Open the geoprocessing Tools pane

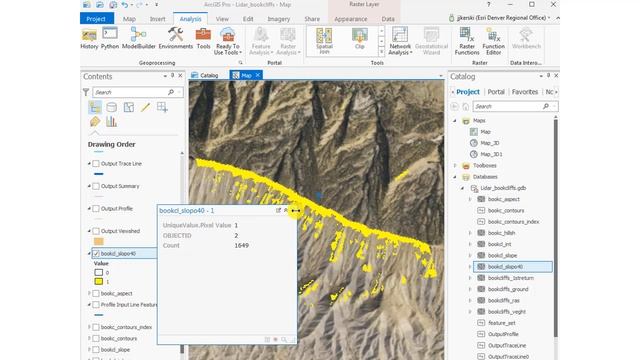tap(203, 39)
